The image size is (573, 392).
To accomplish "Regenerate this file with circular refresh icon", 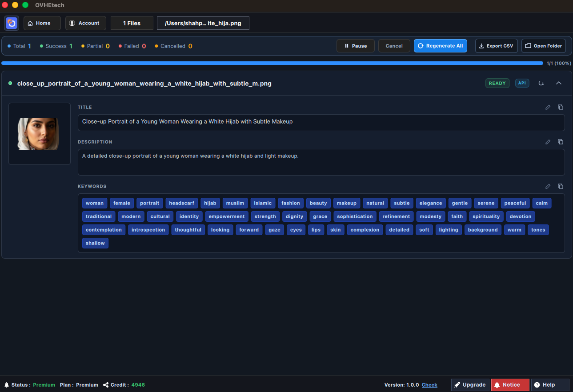I will point(541,83).
